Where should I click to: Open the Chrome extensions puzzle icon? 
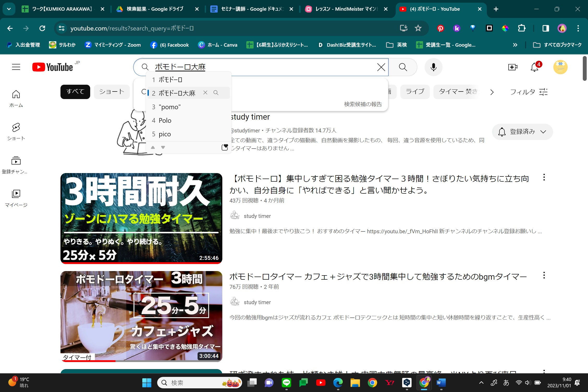pos(522,28)
